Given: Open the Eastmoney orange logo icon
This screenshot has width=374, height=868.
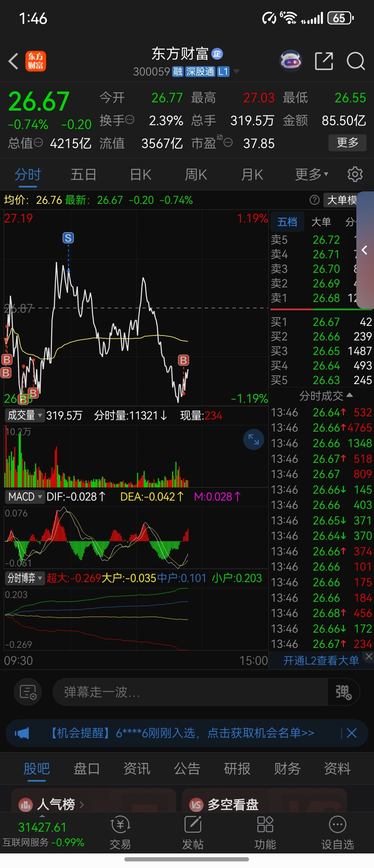Looking at the screenshot, I should pos(36,61).
